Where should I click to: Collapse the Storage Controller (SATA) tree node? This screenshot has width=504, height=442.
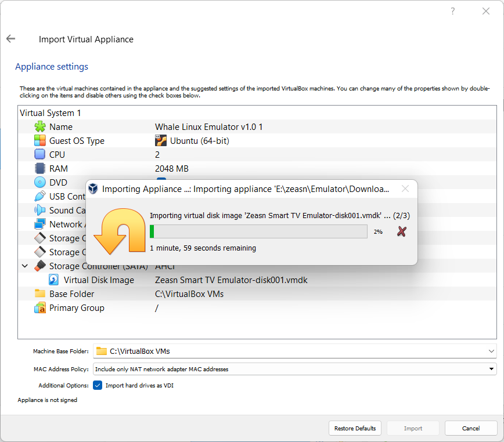pyautogui.click(x=25, y=266)
